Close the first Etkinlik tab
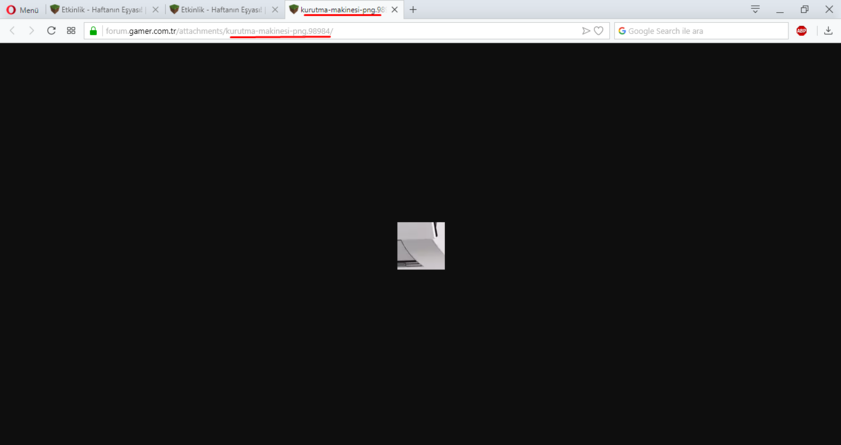Viewport: 841px width, 445px height. [x=156, y=10]
